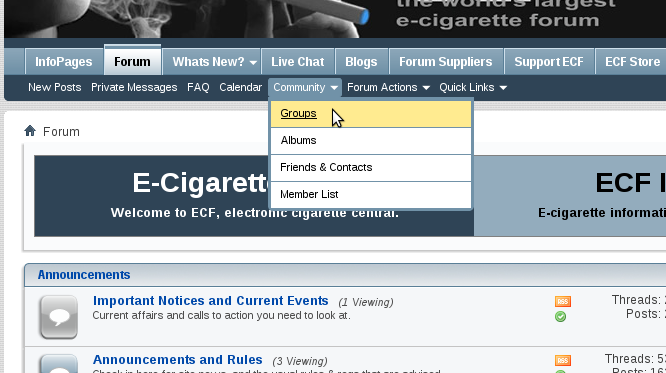Viewport: 666px width, 373px height.
Task: Click green checkmark icon for Important Notices
Action: 560,316
